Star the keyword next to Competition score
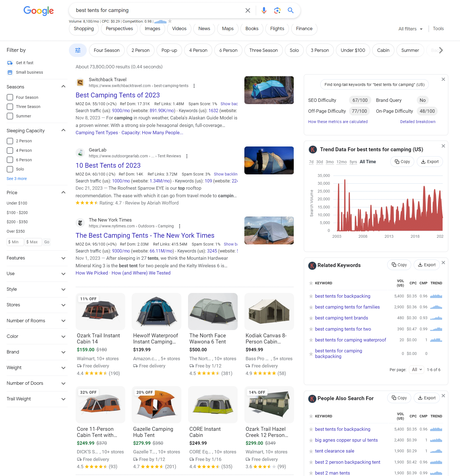Viewport: 460px width, 476px height. point(170,21)
